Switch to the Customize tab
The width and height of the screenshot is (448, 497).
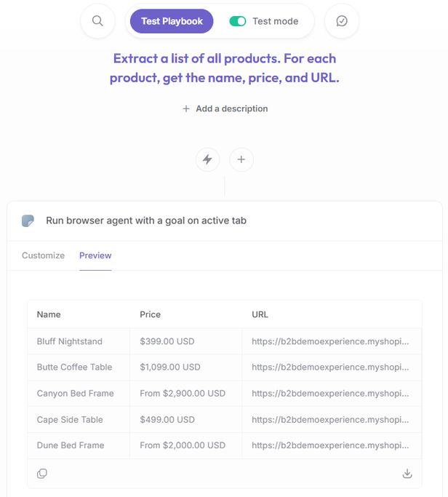(x=43, y=255)
